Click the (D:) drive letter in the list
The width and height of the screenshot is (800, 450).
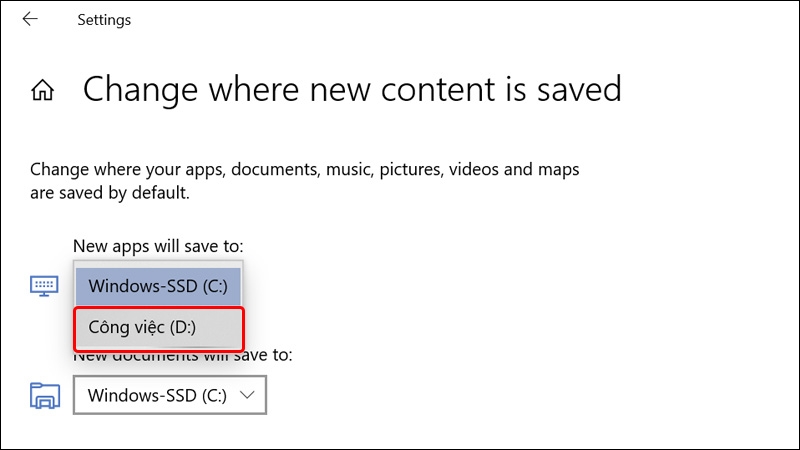183,328
